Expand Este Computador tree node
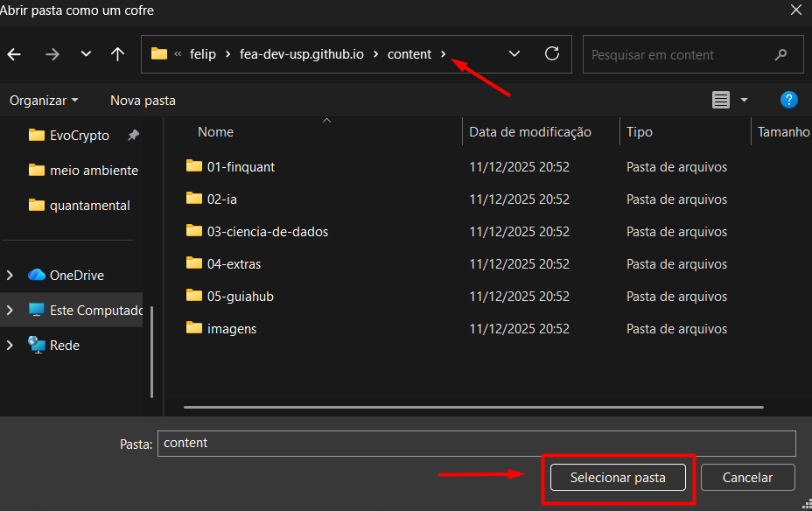812x511 pixels. coord(10,311)
